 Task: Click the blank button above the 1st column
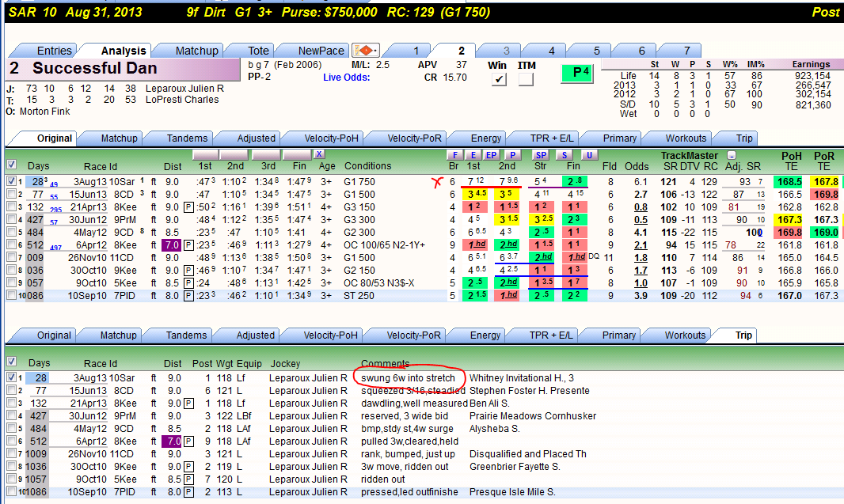(205, 154)
